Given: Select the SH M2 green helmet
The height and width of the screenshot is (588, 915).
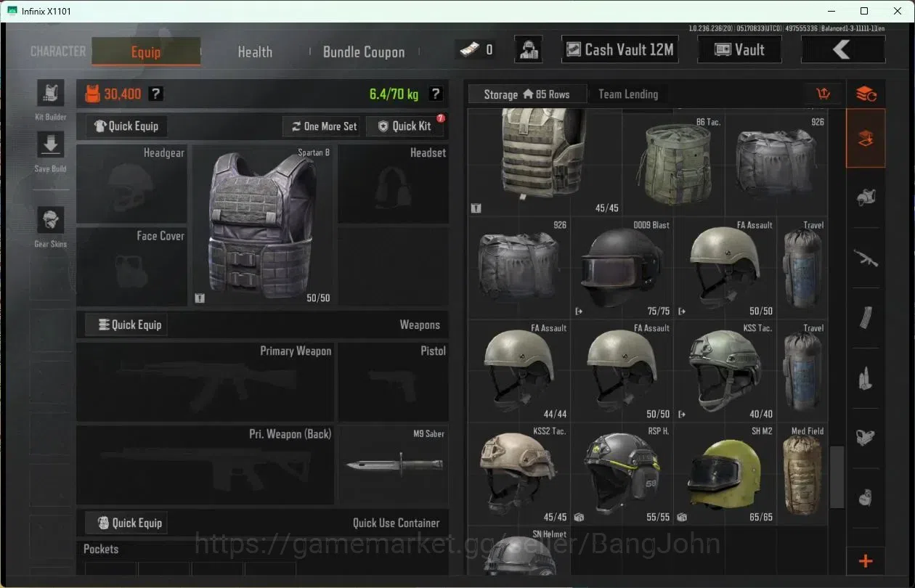Looking at the screenshot, I should point(725,474).
